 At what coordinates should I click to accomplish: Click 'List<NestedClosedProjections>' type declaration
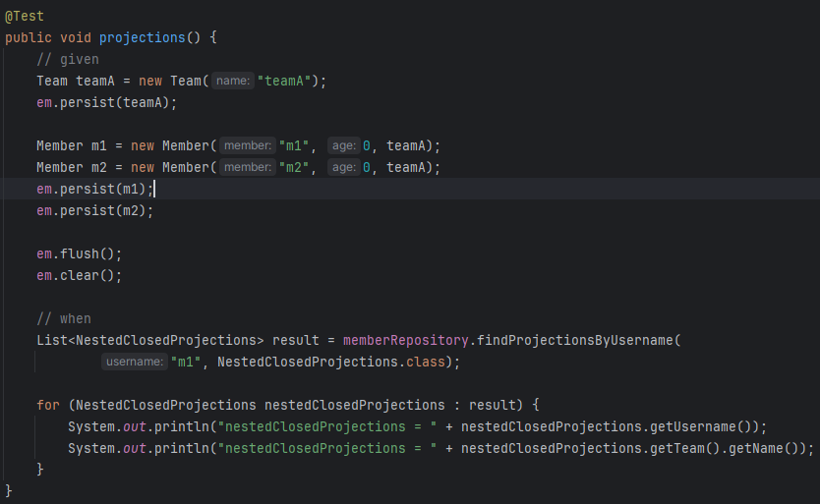coord(150,340)
